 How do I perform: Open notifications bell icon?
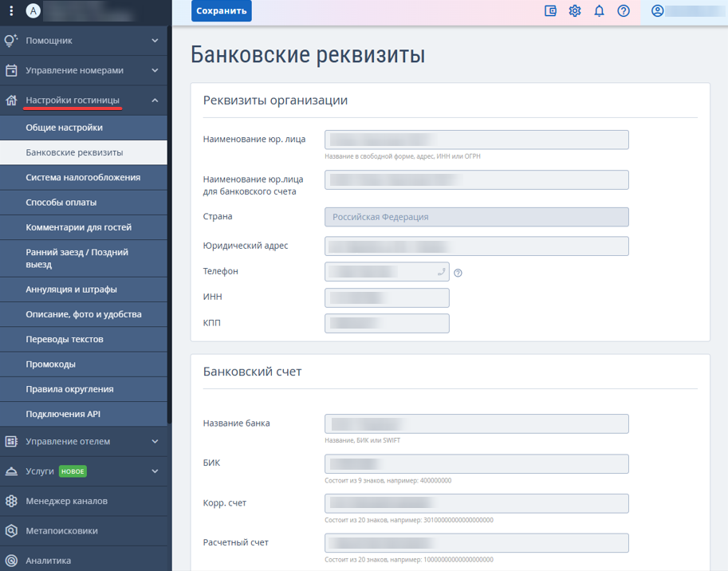pos(600,10)
